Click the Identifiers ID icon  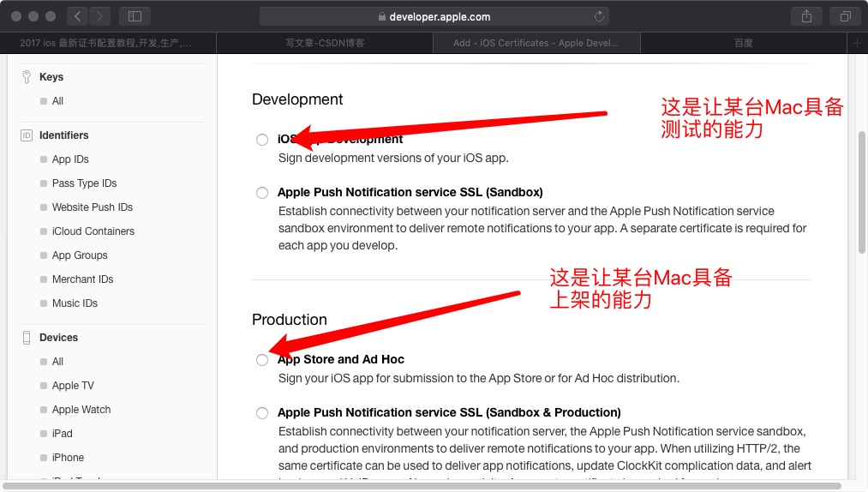[x=26, y=135]
